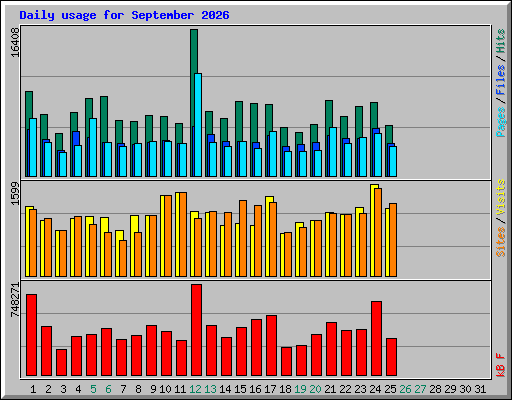Click the 748271 KB axis value
The width and height of the screenshot is (512, 400).
click(15, 300)
